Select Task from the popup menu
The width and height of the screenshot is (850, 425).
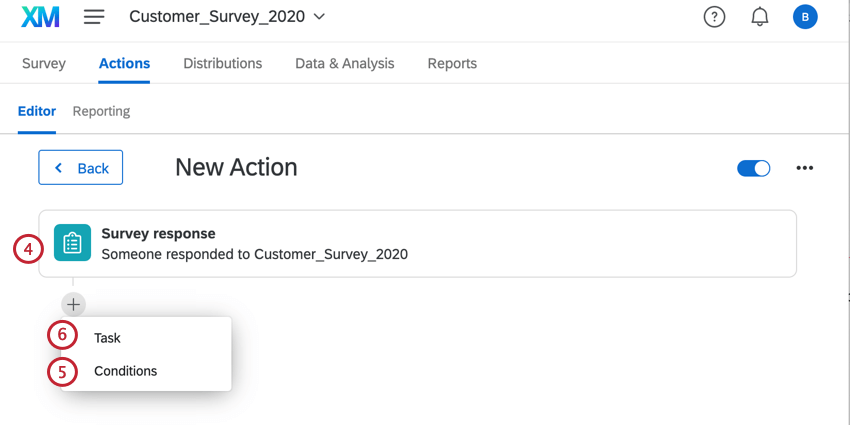click(107, 338)
